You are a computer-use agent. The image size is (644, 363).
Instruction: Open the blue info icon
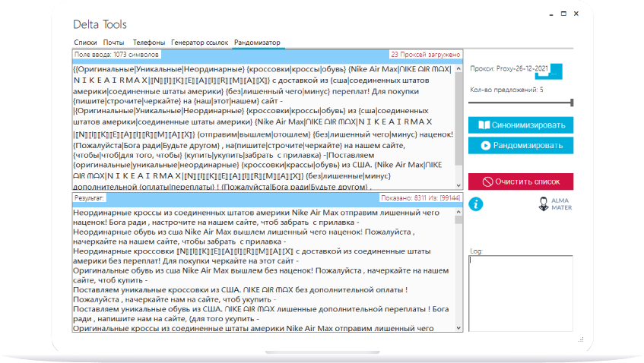point(476,204)
